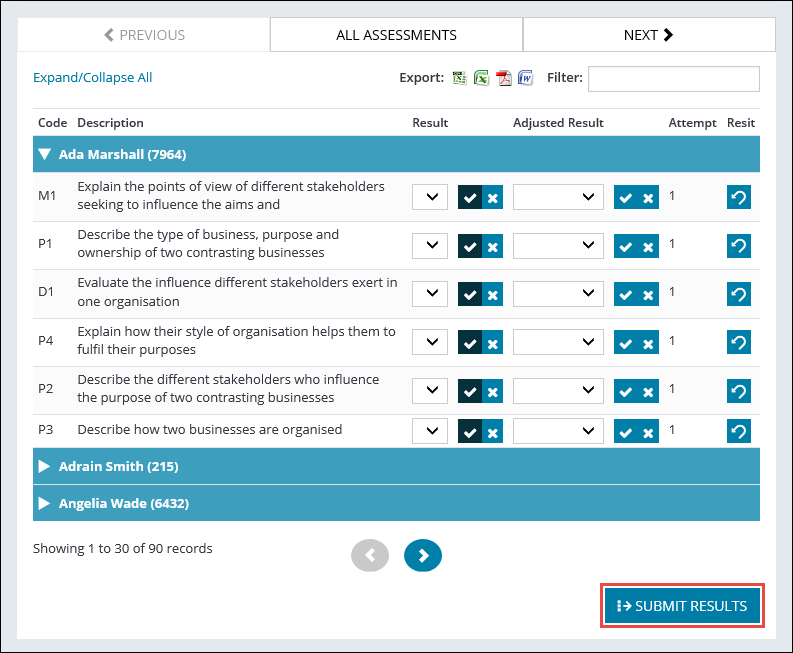
Task: Mark M1 result with tick button
Action: 469,197
